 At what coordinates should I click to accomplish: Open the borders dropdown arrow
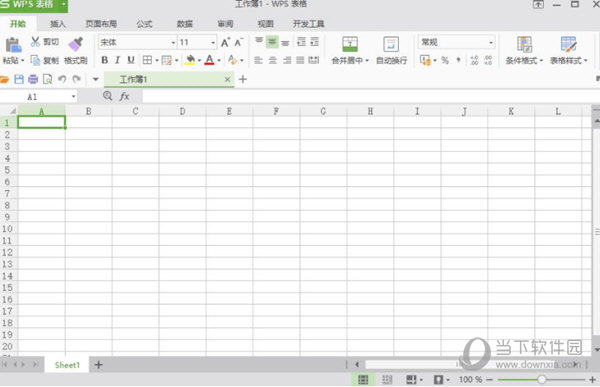(157, 60)
